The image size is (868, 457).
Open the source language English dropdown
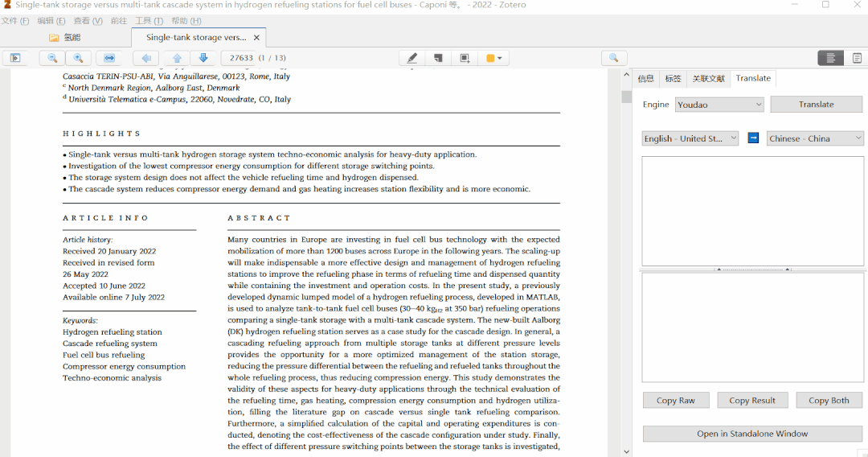pos(690,138)
